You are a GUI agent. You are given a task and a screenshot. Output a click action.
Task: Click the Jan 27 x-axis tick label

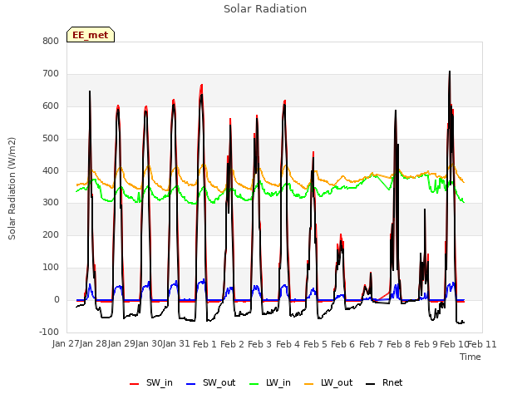[66, 344]
